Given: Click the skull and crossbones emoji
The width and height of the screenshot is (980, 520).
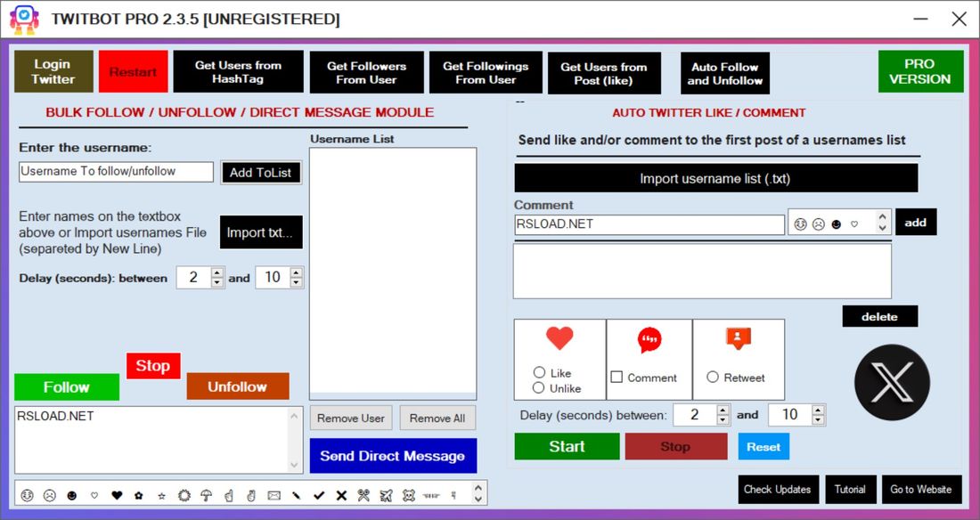Looking at the screenshot, I should [409, 495].
